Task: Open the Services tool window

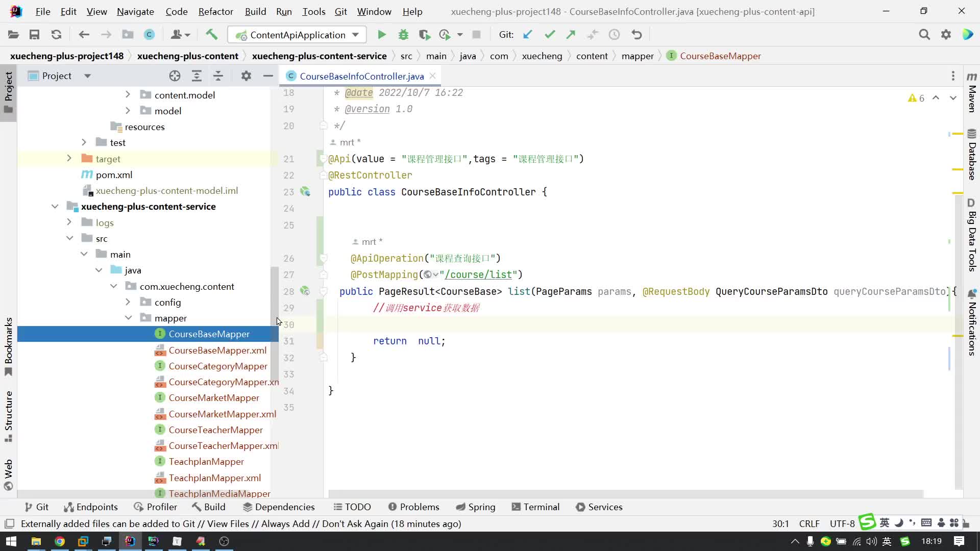Action: tap(599, 507)
